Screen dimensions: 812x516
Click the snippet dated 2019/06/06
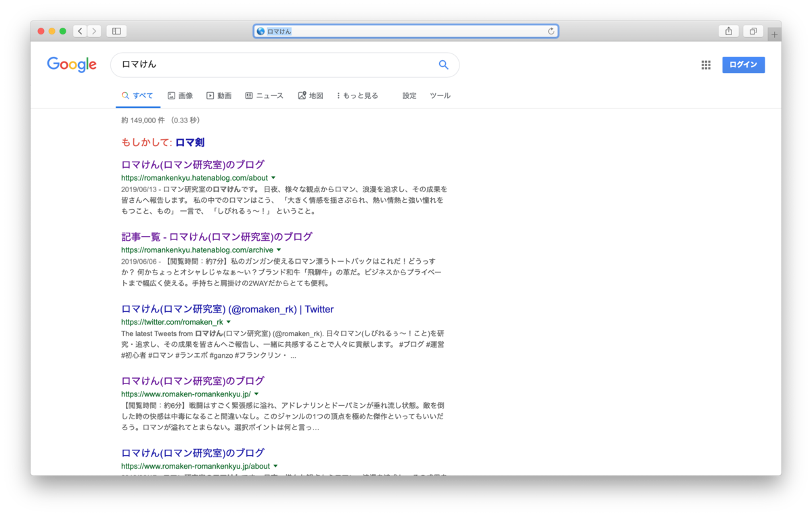[x=281, y=273]
